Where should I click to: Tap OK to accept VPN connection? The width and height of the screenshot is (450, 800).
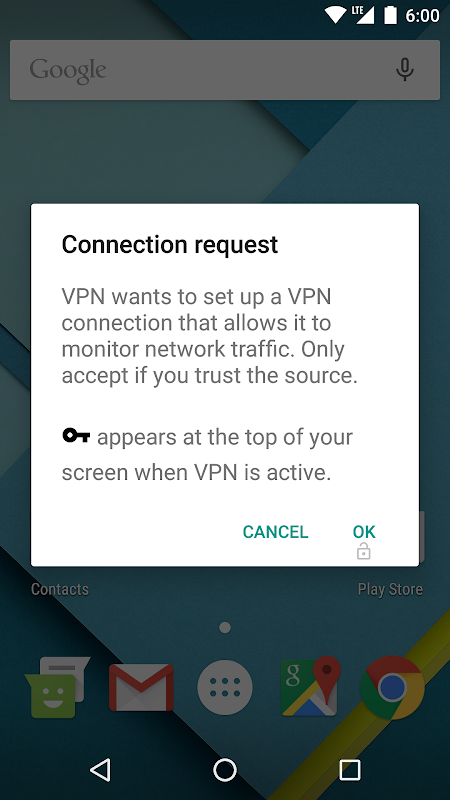coord(364,532)
